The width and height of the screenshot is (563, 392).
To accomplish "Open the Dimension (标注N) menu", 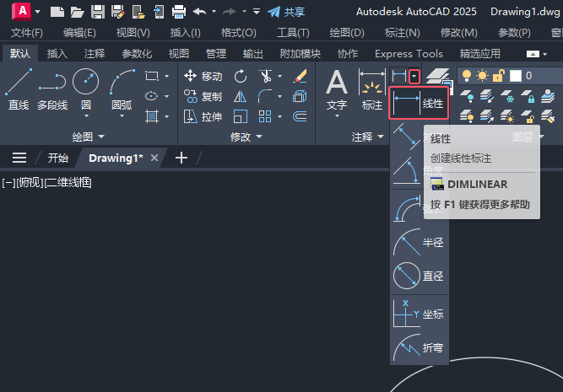I will 402,33.
